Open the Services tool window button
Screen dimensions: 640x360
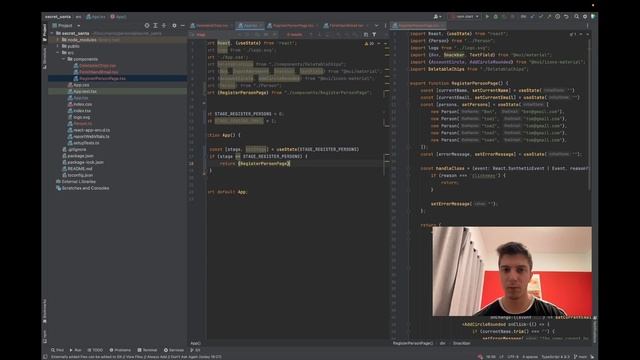(x=174, y=350)
